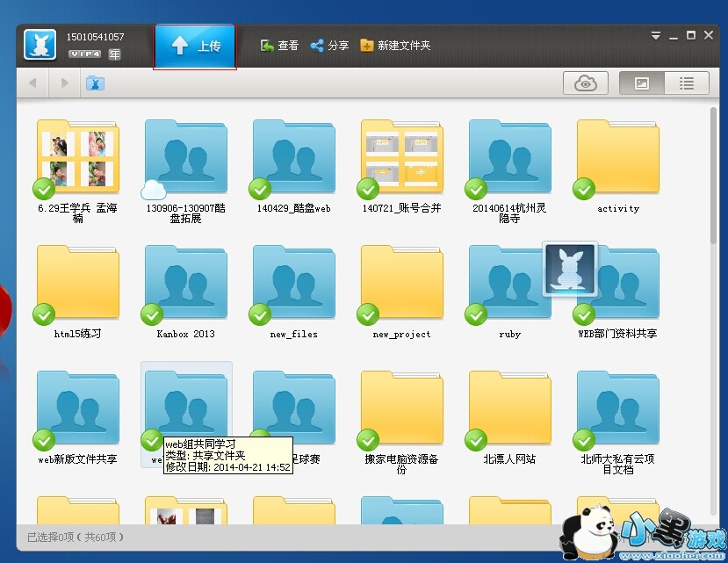Select the html5练习 folder
This screenshot has width=728, height=563.
pos(77,284)
